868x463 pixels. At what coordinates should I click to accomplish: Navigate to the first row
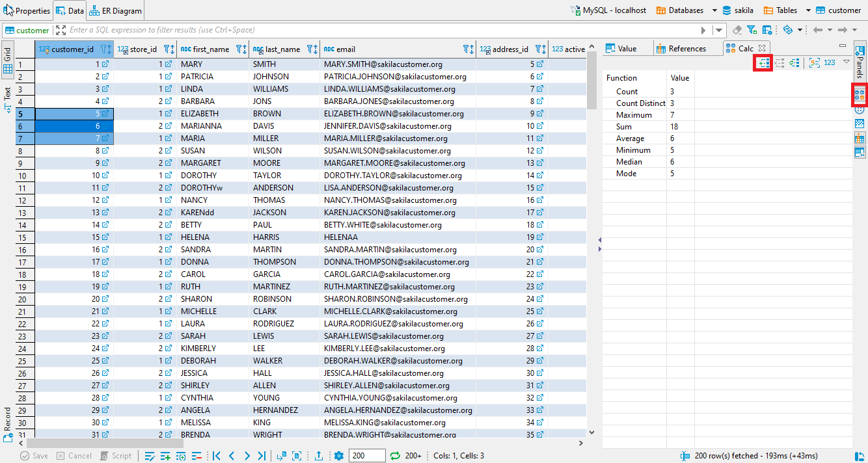point(216,455)
